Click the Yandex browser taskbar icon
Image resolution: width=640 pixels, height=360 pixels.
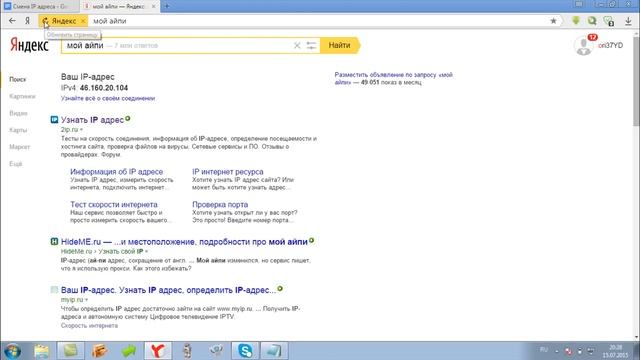tap(158, 351)
